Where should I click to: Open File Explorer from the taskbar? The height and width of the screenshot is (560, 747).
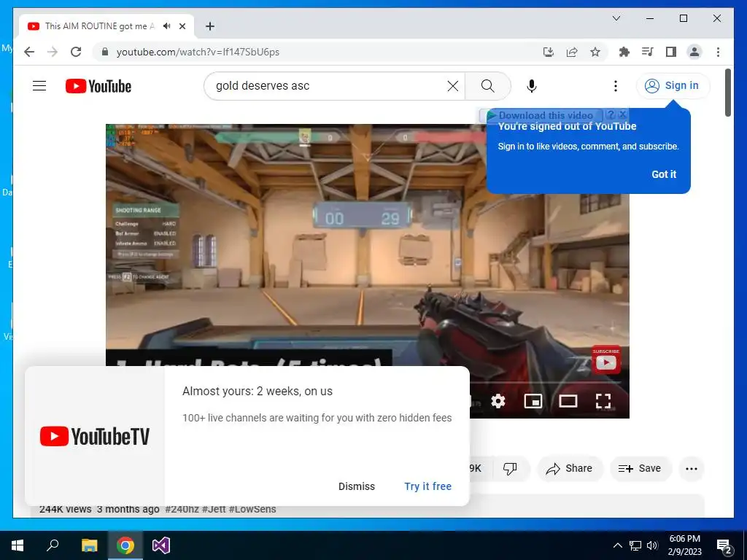point(89,545)
